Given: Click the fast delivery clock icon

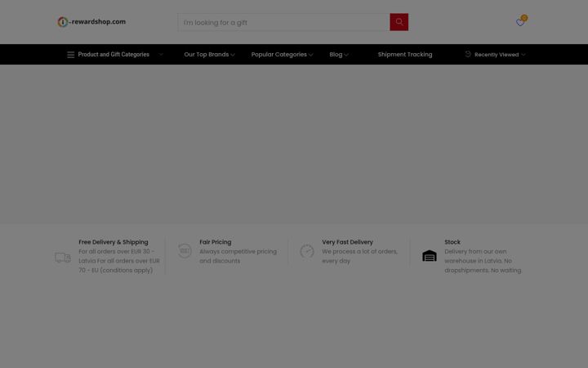Looking at the screenshot, I should tap(307, 251).
